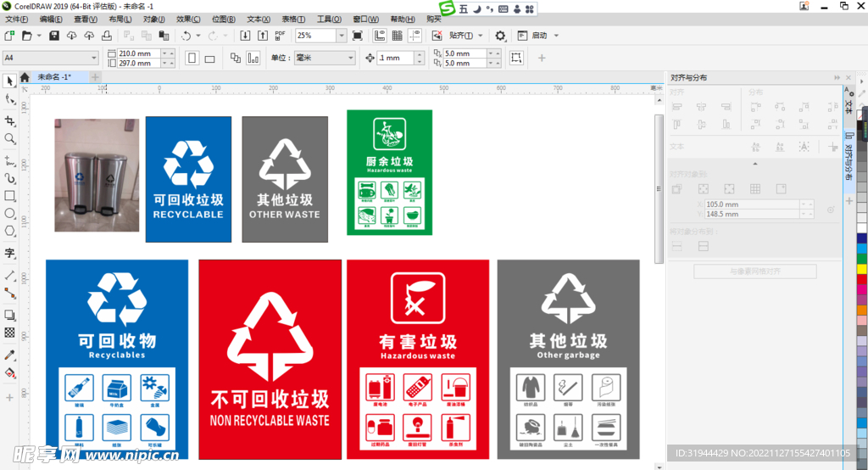Select the Eyedropper tool
This screenshot has width=868, height=470.
(10, 354)
